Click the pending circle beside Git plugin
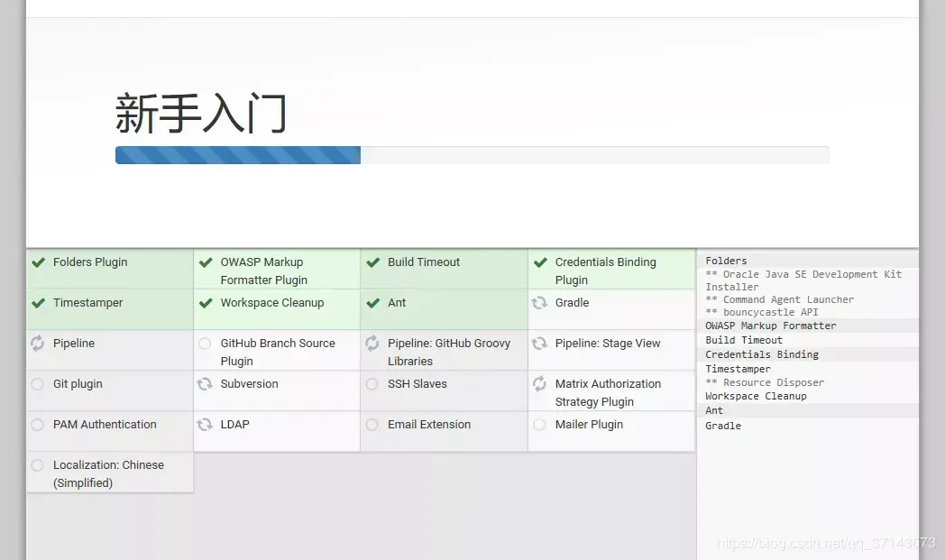 click(x=38, y=384)
